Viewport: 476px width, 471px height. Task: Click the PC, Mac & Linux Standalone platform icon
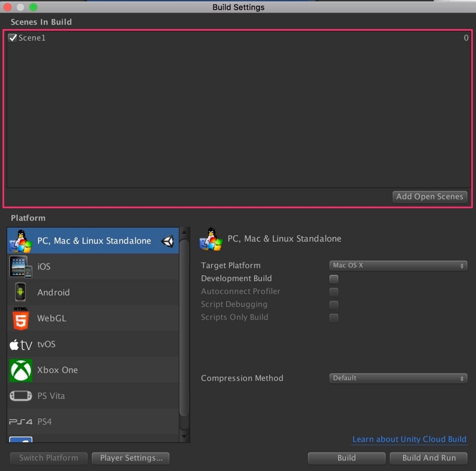click(20, 241)
